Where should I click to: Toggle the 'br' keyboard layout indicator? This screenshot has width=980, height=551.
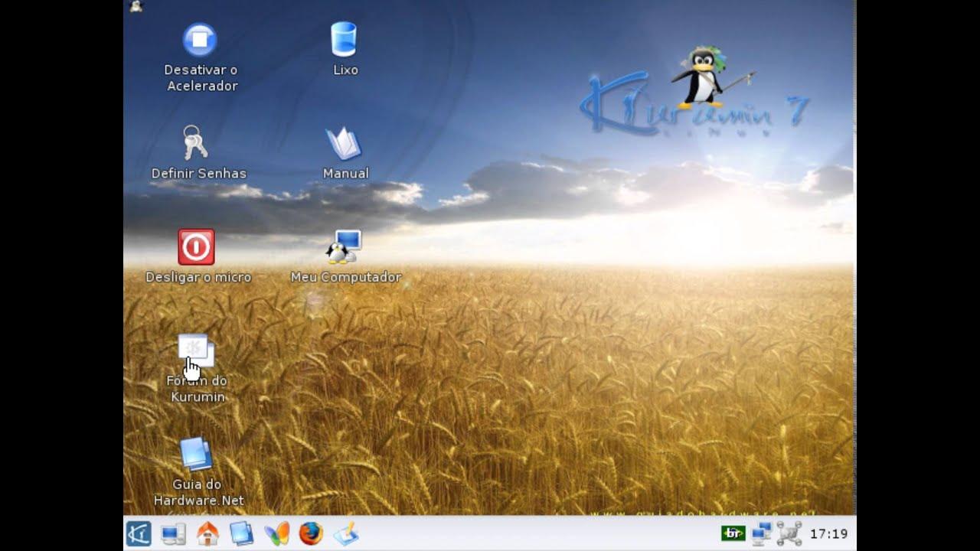point(733,533)
